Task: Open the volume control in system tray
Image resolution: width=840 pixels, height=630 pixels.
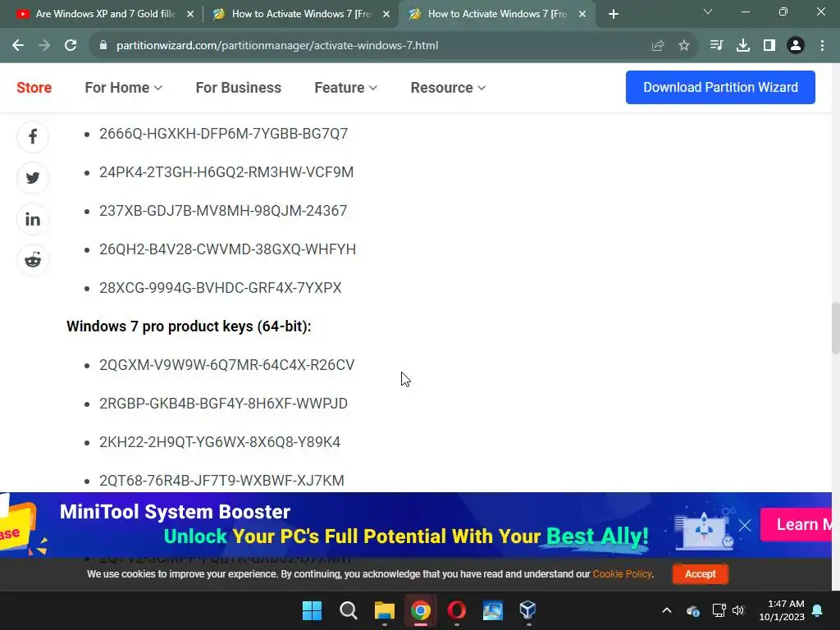Action: pyautogui.click(x=738, y=610)
